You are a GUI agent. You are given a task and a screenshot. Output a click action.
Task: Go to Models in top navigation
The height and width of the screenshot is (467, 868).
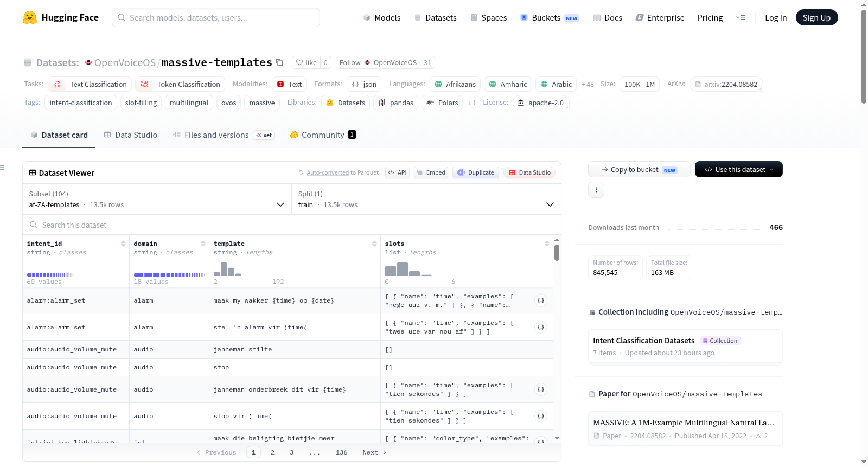(x=382, y=17)
